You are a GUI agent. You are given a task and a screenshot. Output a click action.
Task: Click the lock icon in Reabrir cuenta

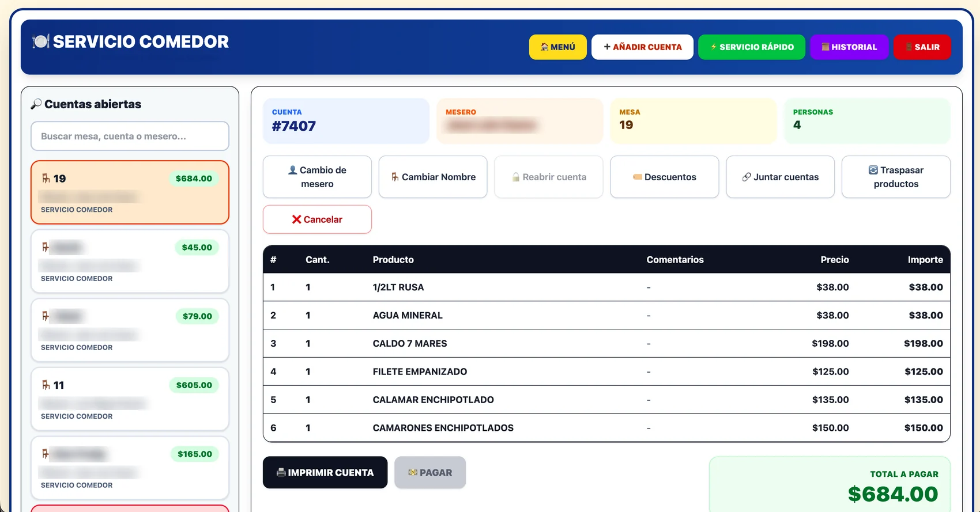pos(516,177)
